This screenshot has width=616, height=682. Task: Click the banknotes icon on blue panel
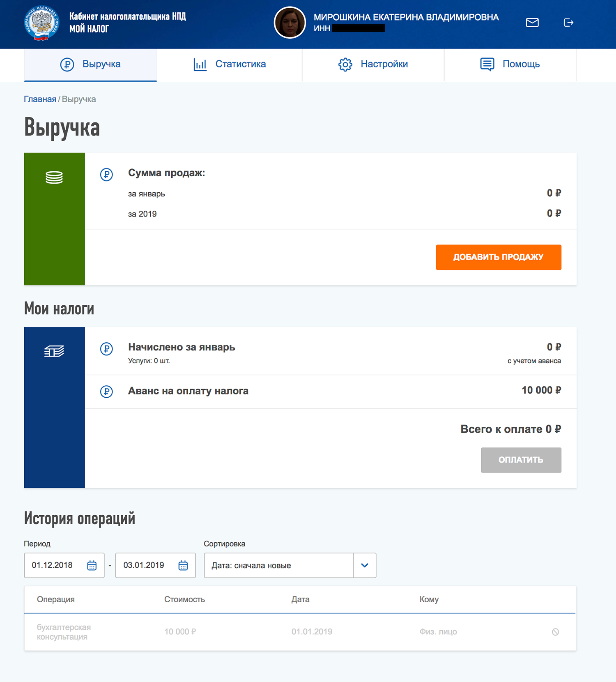[x=54, y=351]
